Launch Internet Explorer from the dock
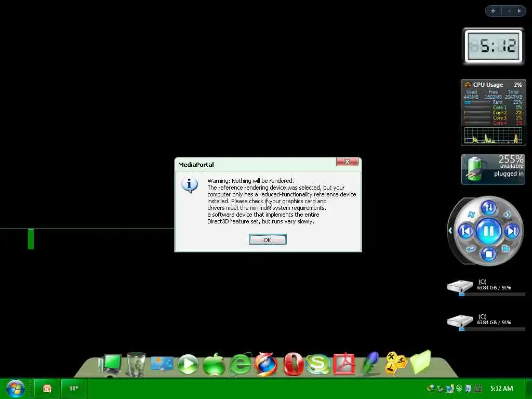Screen dimensions: 532x399 240,364
